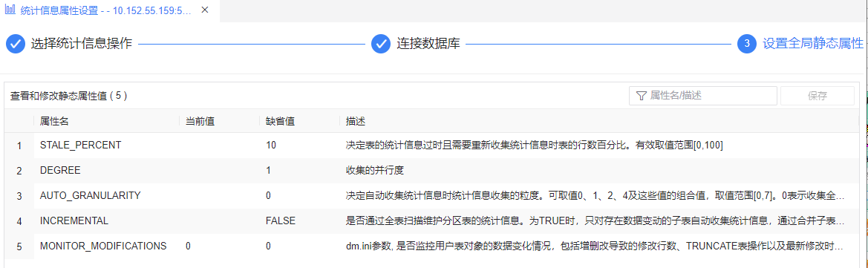Screen dimensions: 868x268
Task: Sort by 属性名 column header
Action: 54,121
